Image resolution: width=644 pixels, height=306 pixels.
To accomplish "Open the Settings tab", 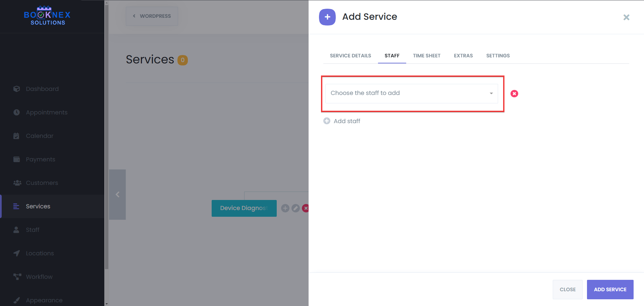I will pos(498,56).
